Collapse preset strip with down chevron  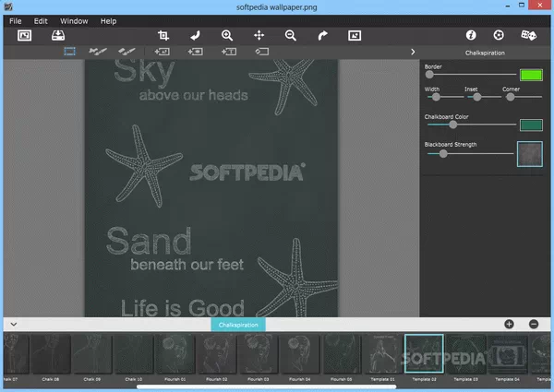click(x=14, y=324)
